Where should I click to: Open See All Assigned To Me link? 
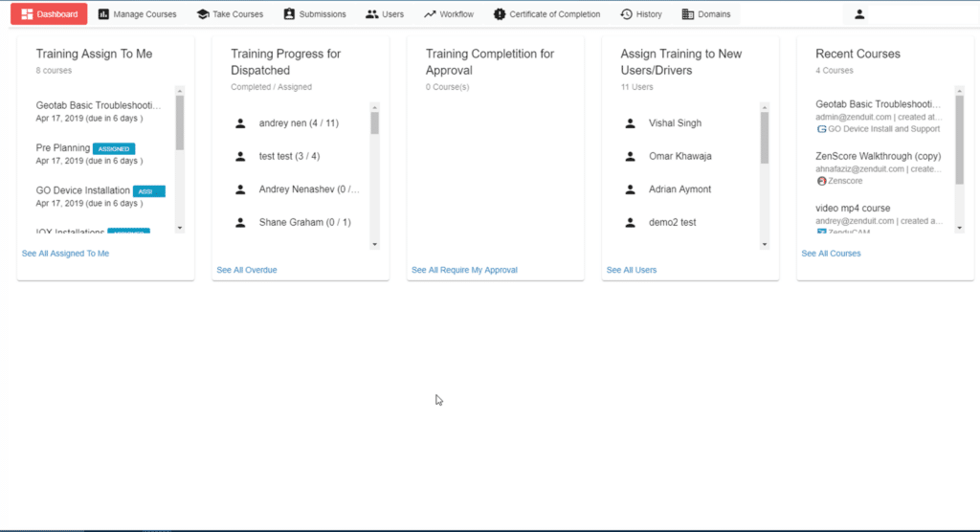65,254
